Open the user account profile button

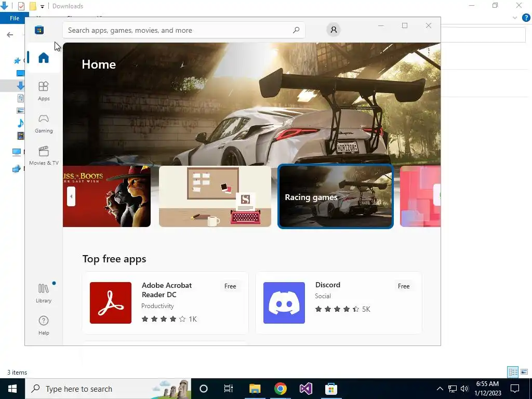pos(334,30)
